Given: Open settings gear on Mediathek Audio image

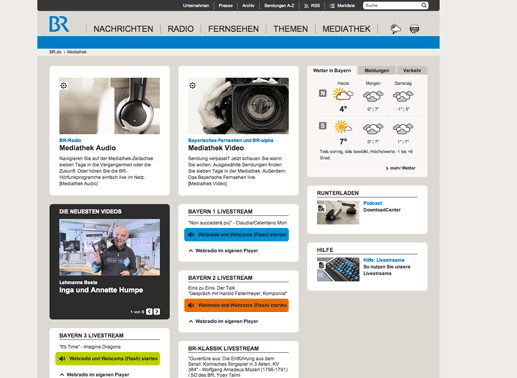Looking at the screenshot, I should pos(64,86).
